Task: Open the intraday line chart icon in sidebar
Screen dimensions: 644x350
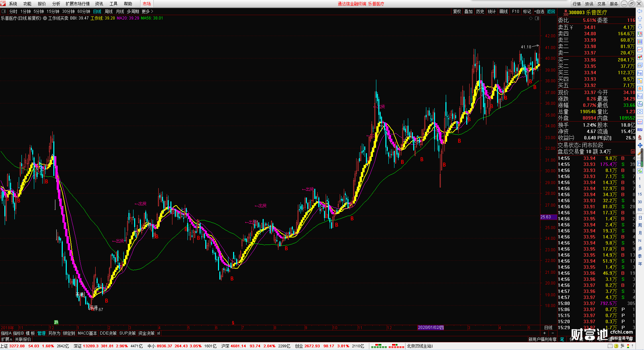Action: click(640, 50)
